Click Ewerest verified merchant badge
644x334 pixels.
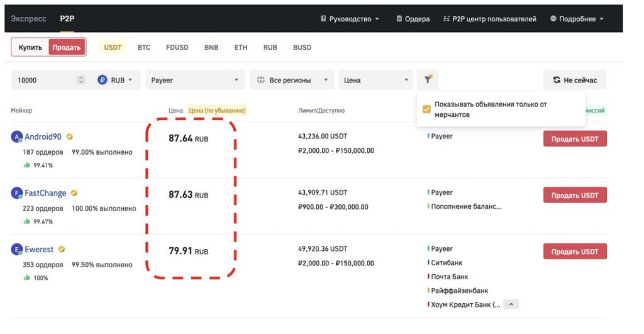[62, 249]
